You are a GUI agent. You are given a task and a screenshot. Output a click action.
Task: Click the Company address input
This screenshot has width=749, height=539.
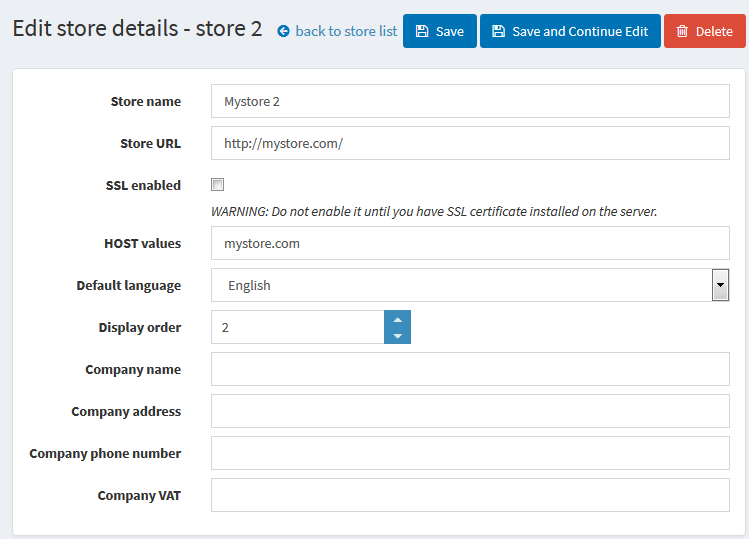click(x=470, y=411)
